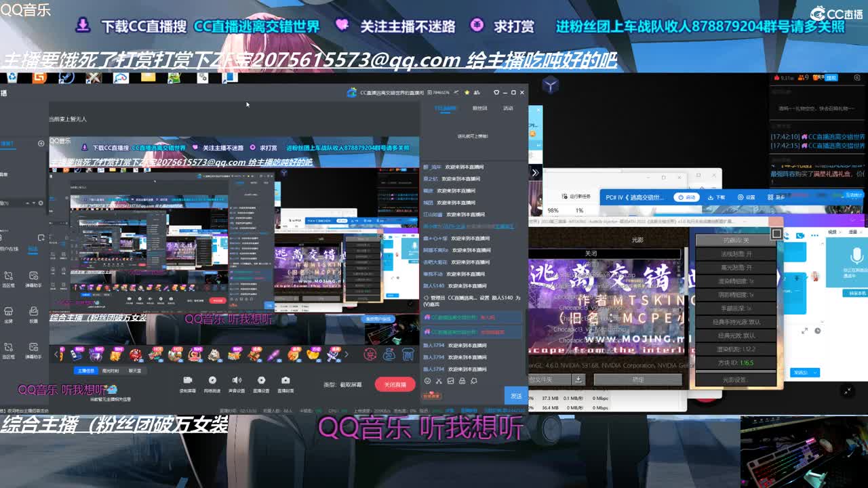Click red 关闭直播 button
This screenshot has height=488, width=868.
(x=395, y=384)
